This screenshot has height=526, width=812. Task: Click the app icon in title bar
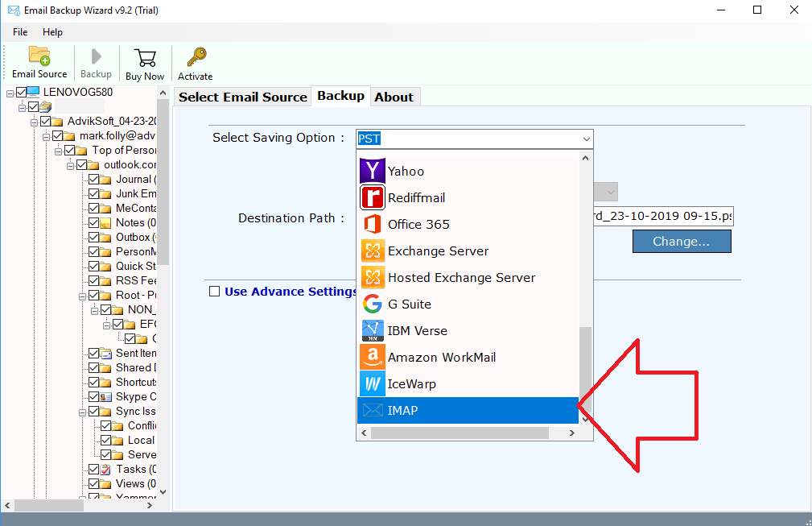point(14,10)
